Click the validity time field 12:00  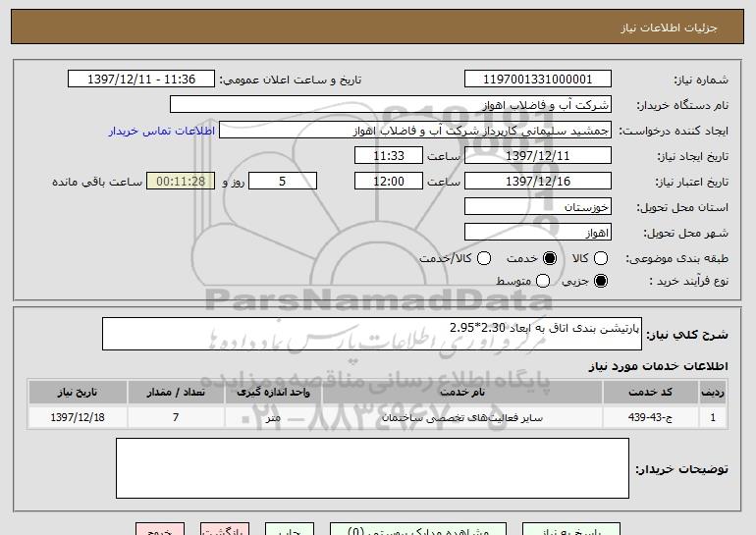(x=389, y=182)
